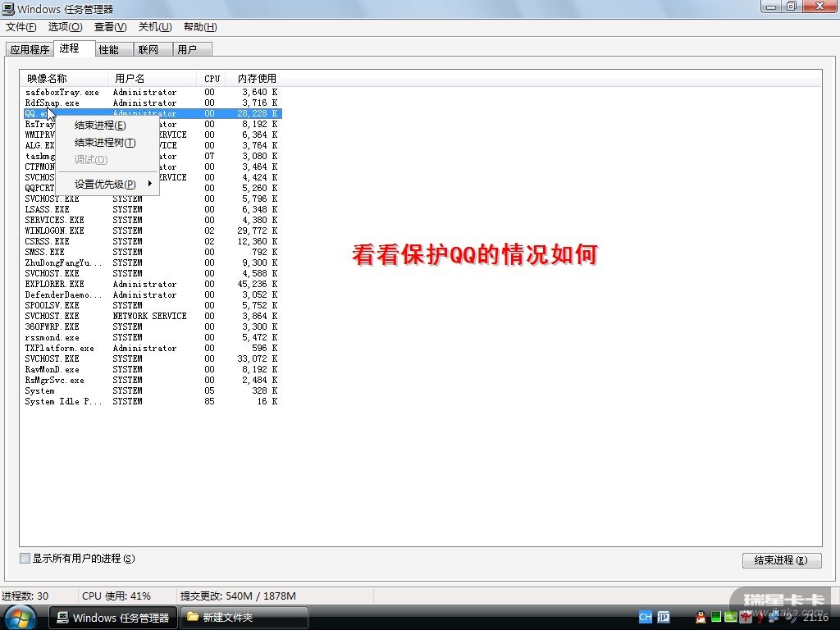
Task: Click the green CPU meter tray icon
Action: (716, 617)
